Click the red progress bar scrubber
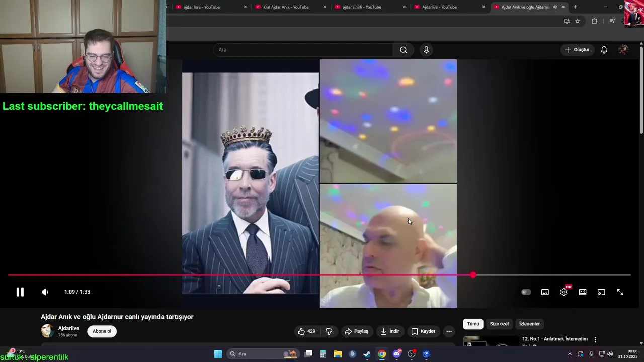Image resolution: width=644 pixels, height=362 pixels. [x=473, y=275]
